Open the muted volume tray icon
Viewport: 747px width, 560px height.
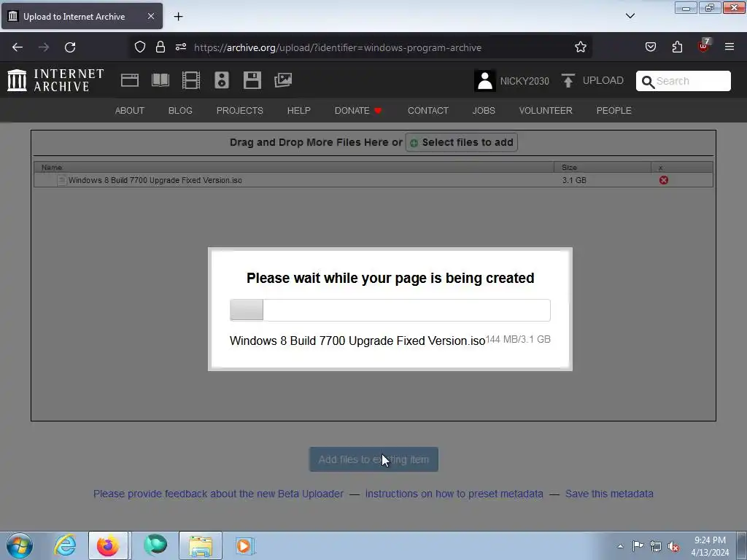(673, 547)
